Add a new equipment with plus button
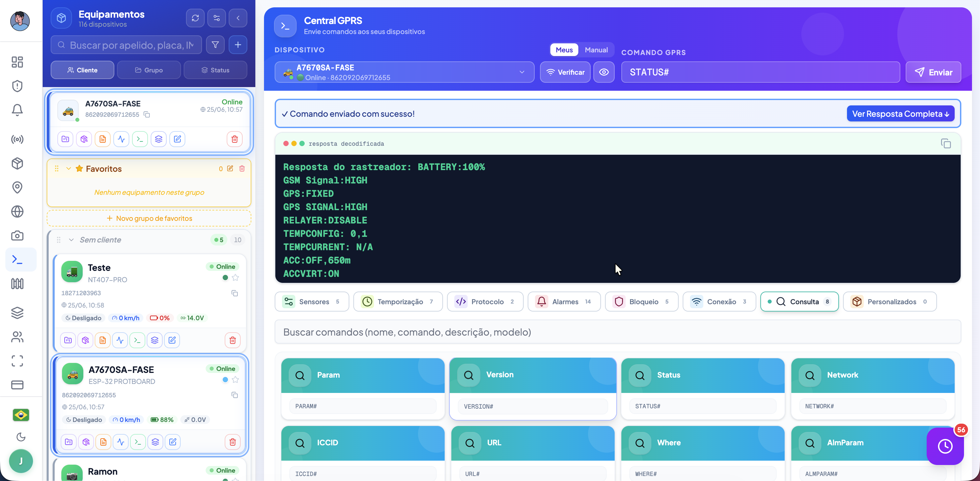This screenshot has width=980, height=481. (x=238, y=45)
